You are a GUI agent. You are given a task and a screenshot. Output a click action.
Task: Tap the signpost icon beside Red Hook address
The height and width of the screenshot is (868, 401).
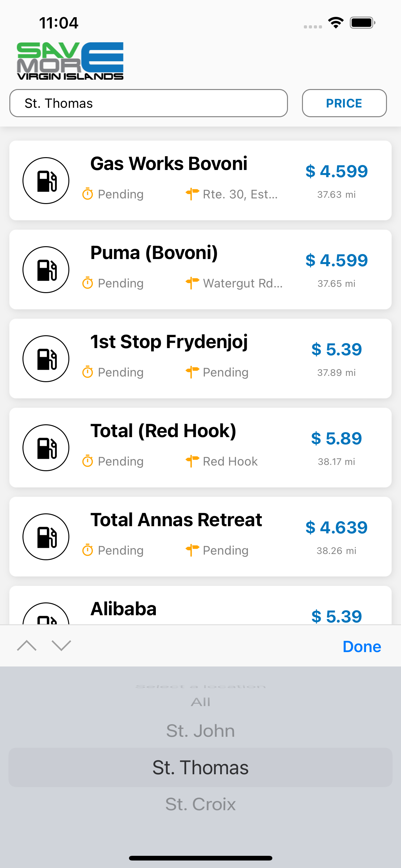pyautogui.click(x=192, y=461)
